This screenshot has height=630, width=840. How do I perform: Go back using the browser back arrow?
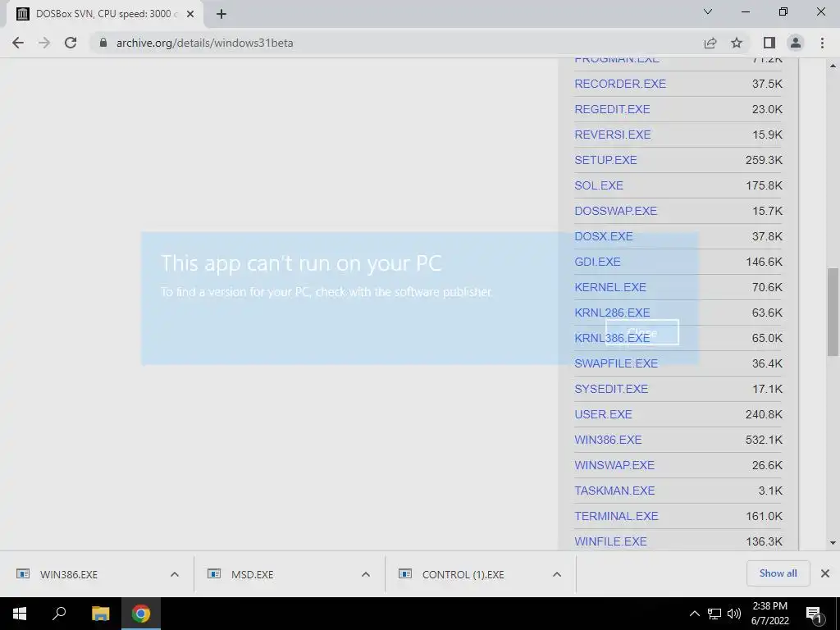click(x=18, y=43)
